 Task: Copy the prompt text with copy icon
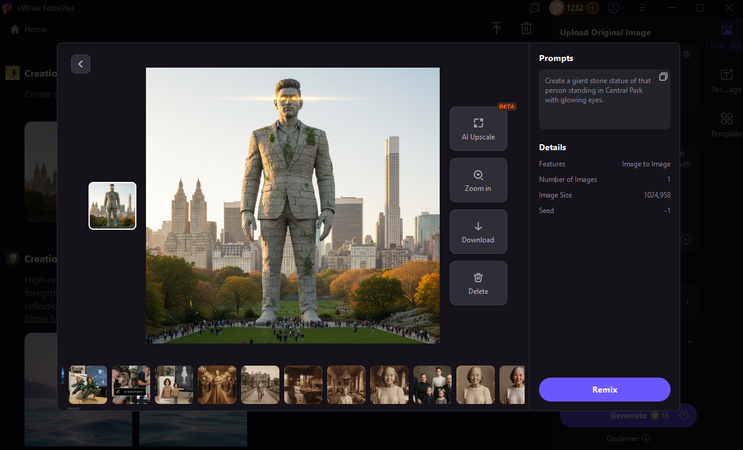[x=663, y=77]
